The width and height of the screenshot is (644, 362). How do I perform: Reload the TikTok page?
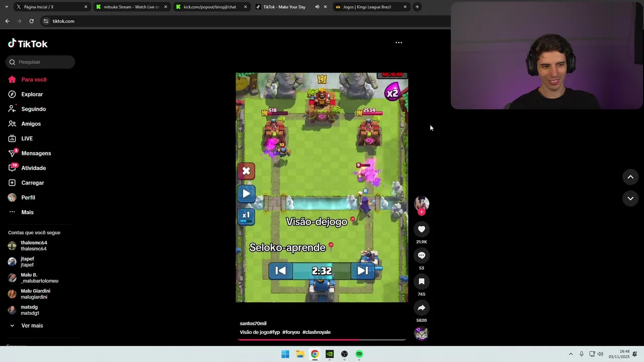point(31,21)
